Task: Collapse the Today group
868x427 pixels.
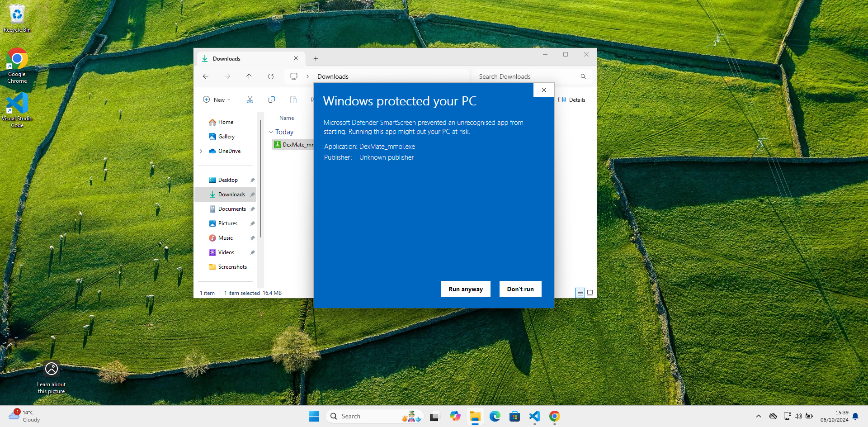Action: point(271,132)
